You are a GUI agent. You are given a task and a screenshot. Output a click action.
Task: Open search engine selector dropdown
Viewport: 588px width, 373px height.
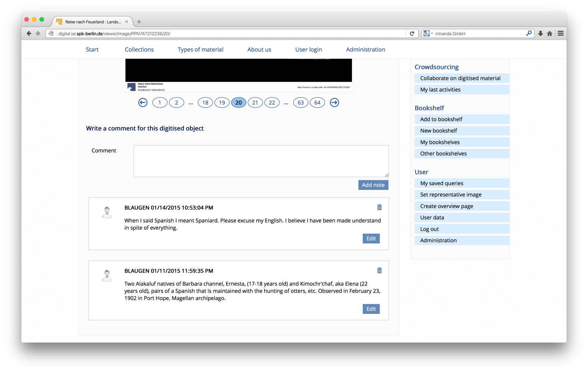click(x=428, y=33)
